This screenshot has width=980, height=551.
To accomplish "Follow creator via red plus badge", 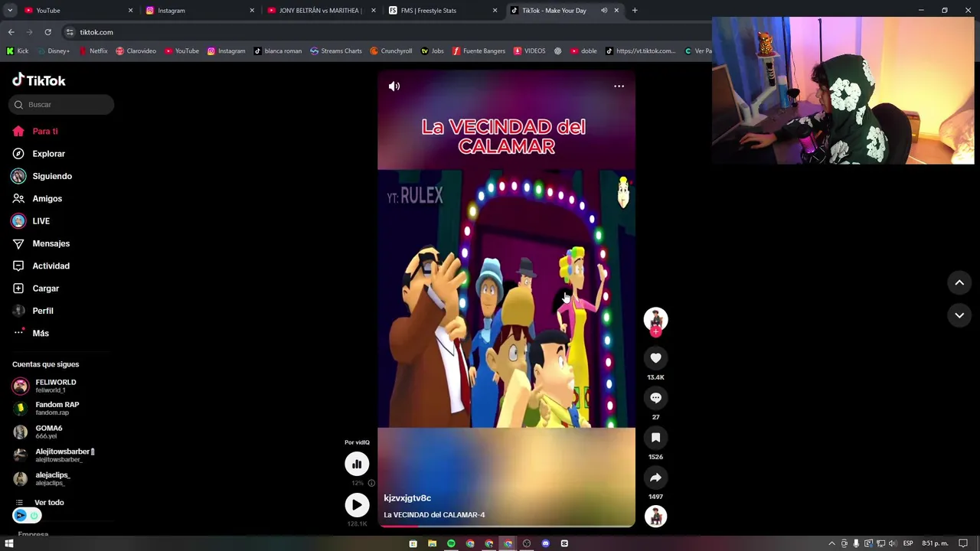I will [655, 331].
